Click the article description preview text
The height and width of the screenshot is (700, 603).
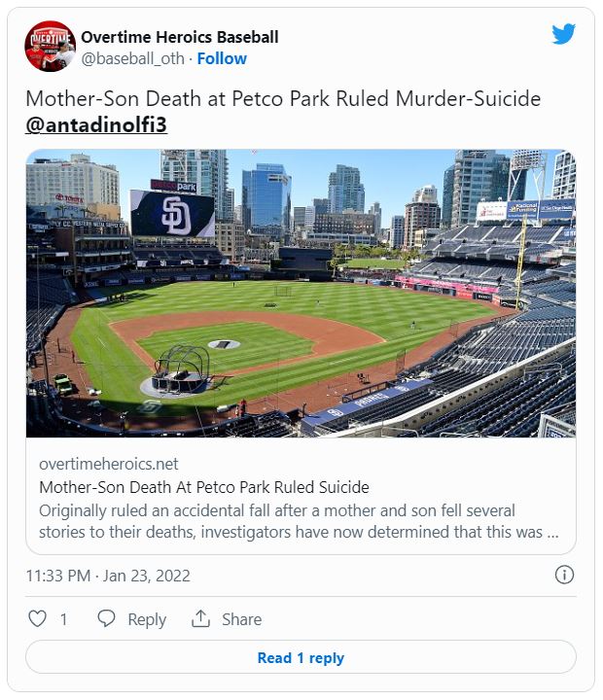(x=299, y=521)
